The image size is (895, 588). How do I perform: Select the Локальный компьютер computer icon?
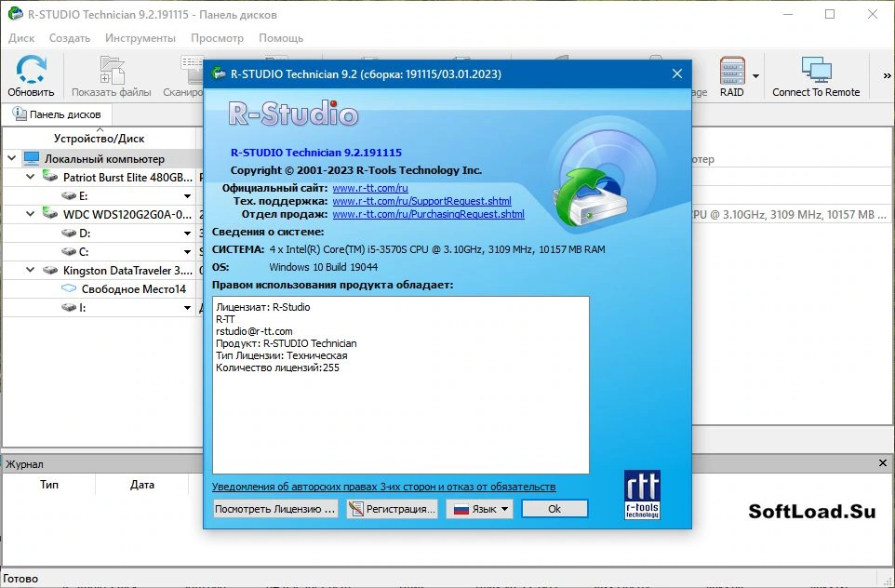(x=32, y=158)
